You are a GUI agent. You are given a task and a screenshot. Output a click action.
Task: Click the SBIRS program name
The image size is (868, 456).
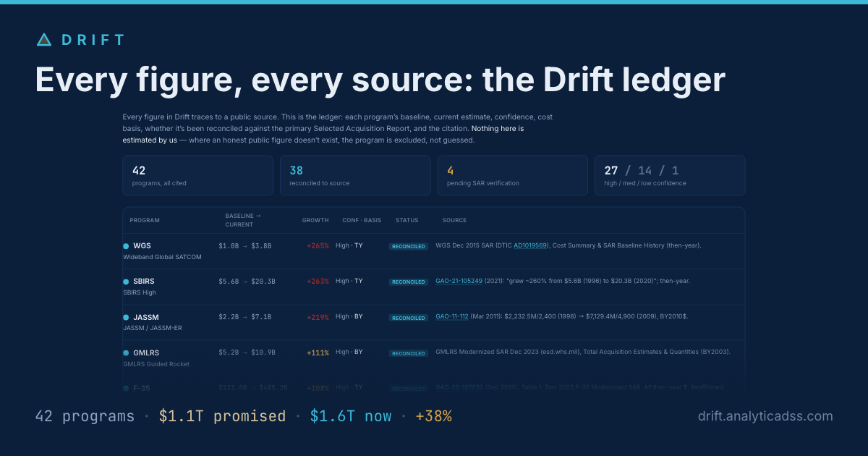143,282
